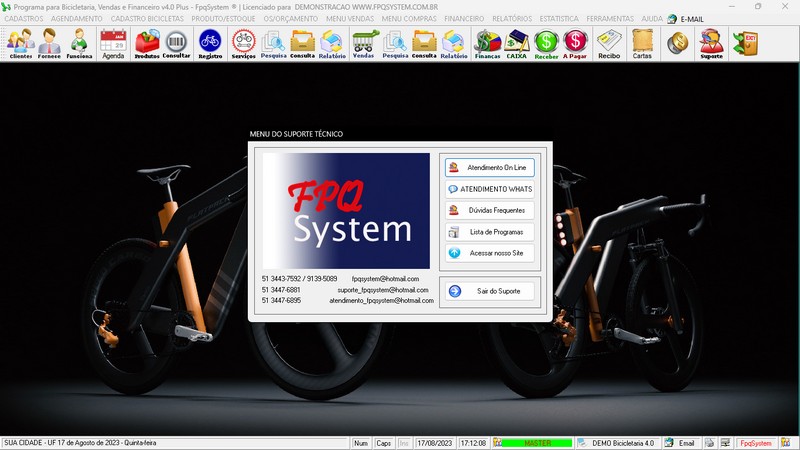Open the Clientes toolbar icon
The width and height of the screenshot is (800, 450).
21,44
